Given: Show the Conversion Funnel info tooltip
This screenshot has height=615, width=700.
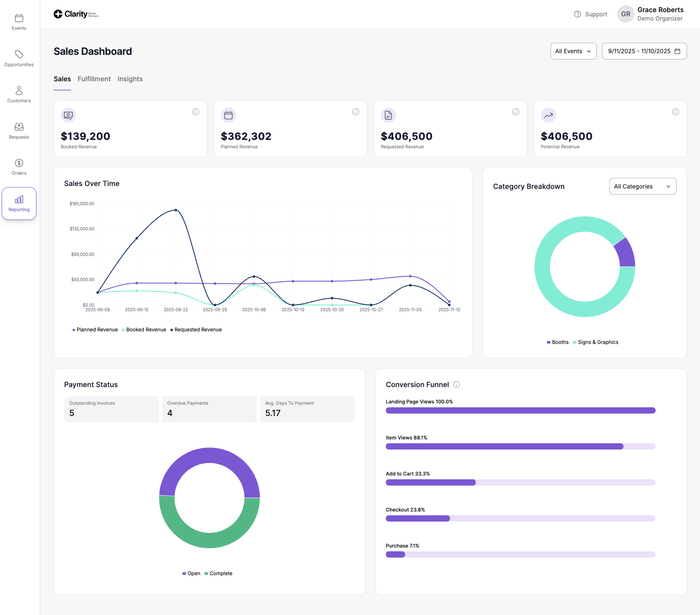Looking at the screenshot, I should click(x=456, y=385).
